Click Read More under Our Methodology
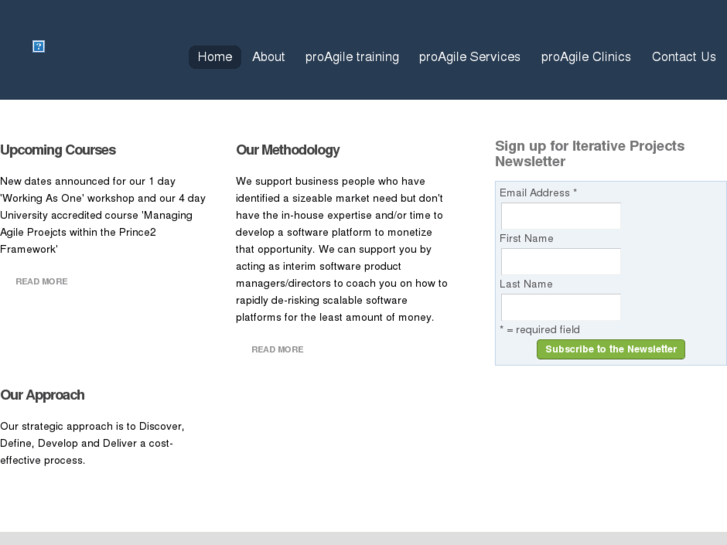This screenshot has height=545, width=727. click(x=278, y=350)
